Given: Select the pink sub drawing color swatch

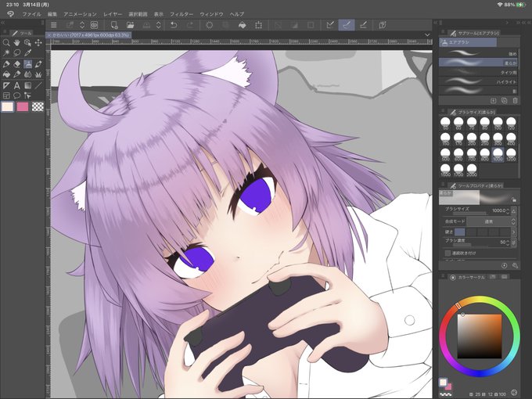Looking at the screenshot, I should pos(23,106).
